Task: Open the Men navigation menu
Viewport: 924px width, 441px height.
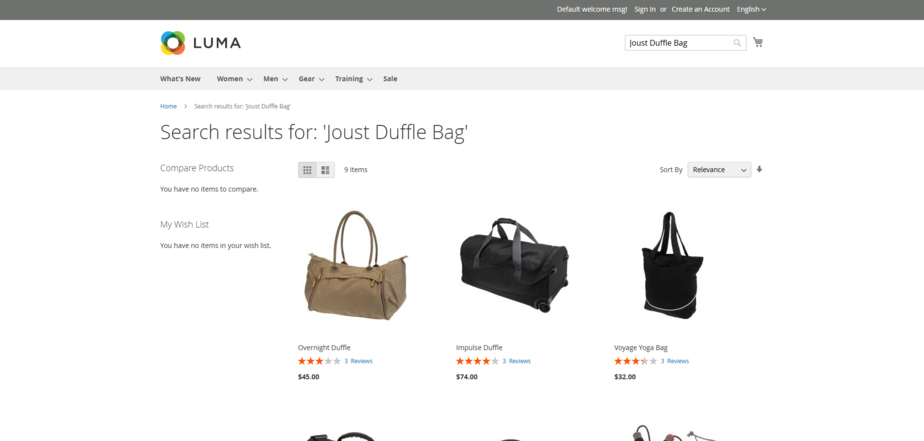Action: (275, 79)
